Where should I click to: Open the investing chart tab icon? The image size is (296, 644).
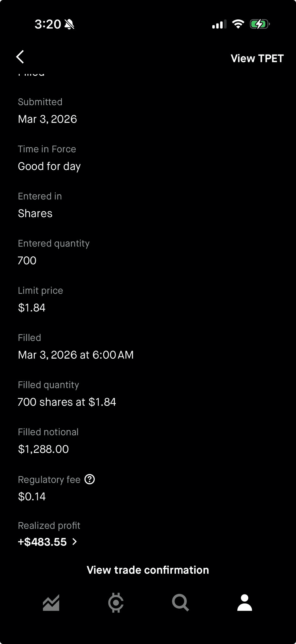click(x=51, y=603)
